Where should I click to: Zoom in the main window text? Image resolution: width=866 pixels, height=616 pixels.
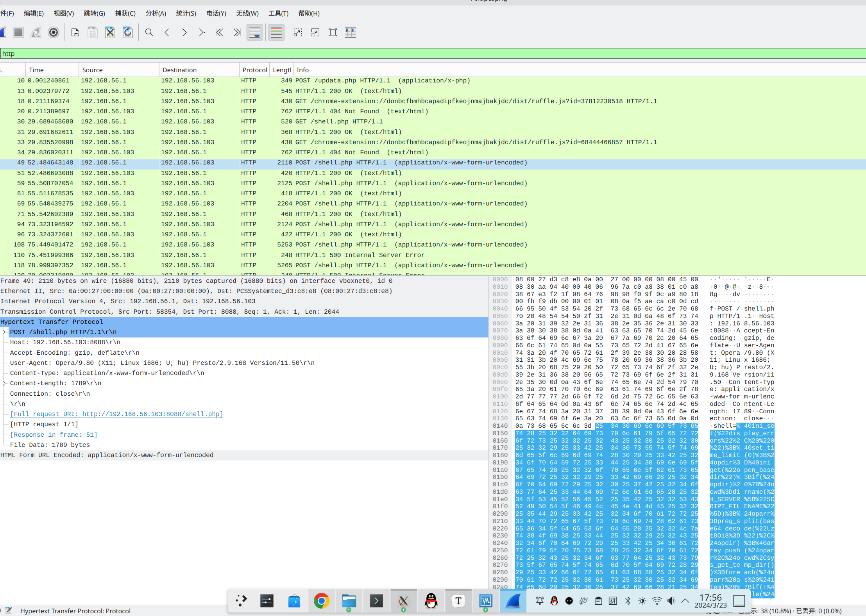coord(298,32)
